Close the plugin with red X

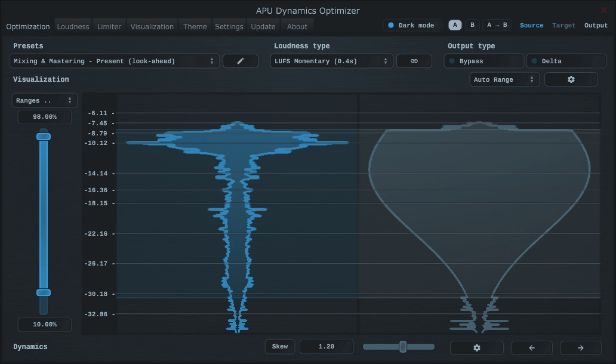click(x=604, y=10)
